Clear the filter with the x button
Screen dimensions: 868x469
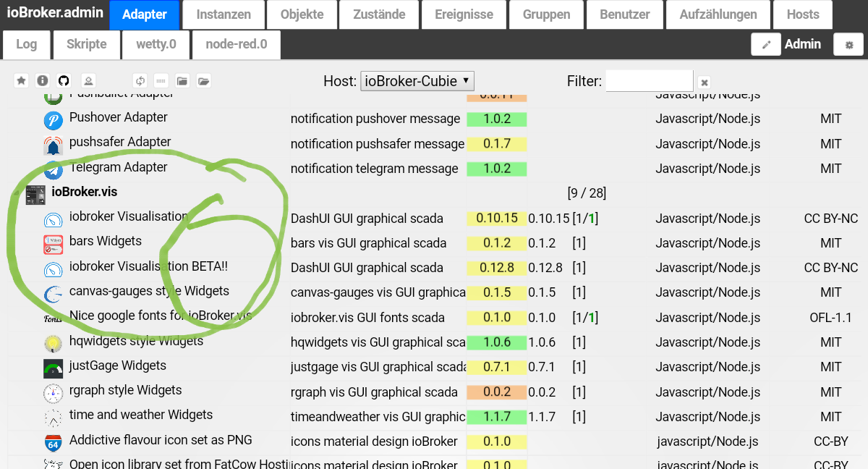pyautogui.click(x=704, y=83)
